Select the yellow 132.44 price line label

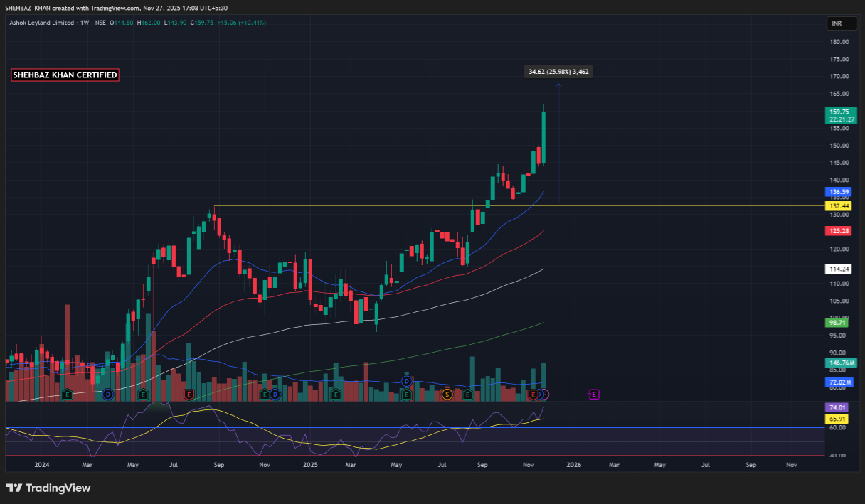[840, 206]
